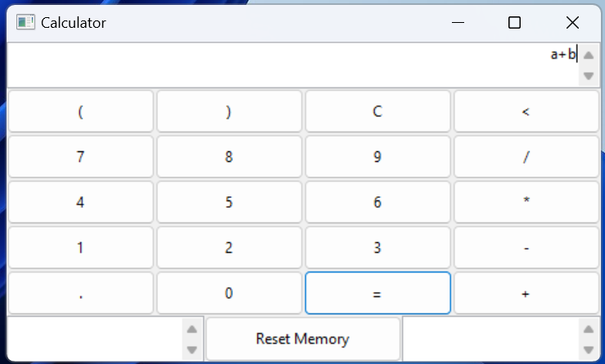
Task: Click the Reset Memory button
Action: (x=303, y=339)
